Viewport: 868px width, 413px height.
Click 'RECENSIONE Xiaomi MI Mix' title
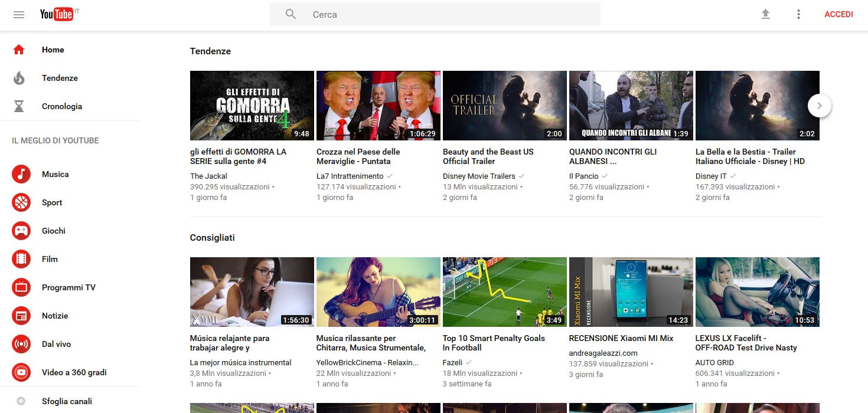(x=621, y=338)
